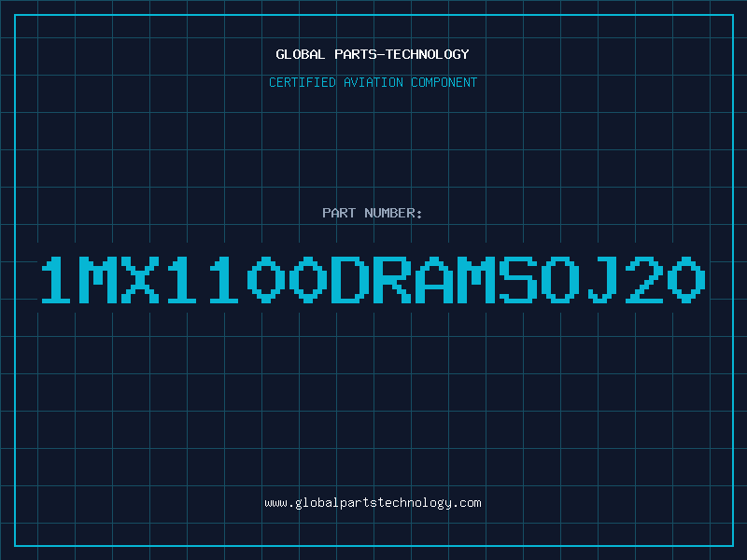Select the part number 1MX1100DRAMSOJ20
The width and height of the screenshot is (747, 560).
click(373, 279)
